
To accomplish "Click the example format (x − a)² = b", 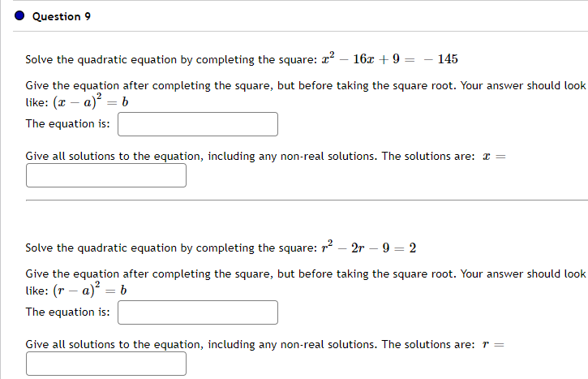I will 84,103.
